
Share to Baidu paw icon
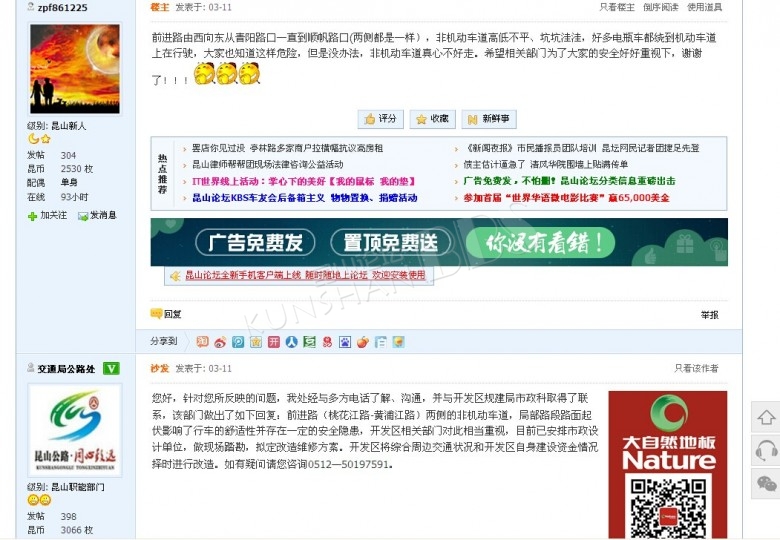coord(345,342)
